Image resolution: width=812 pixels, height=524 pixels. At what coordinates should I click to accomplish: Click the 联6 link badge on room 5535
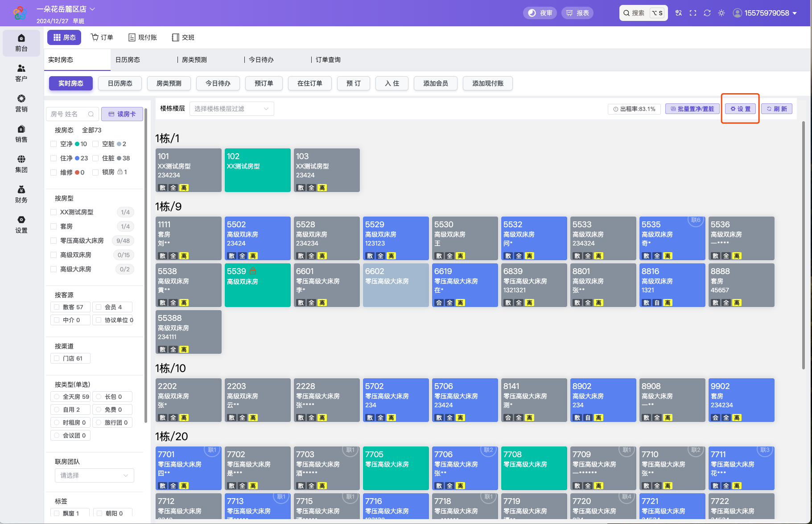[696, 220]
